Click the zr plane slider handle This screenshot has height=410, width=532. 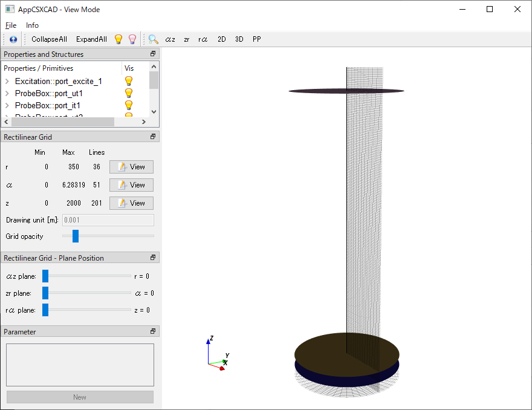(x=45, y=293)
